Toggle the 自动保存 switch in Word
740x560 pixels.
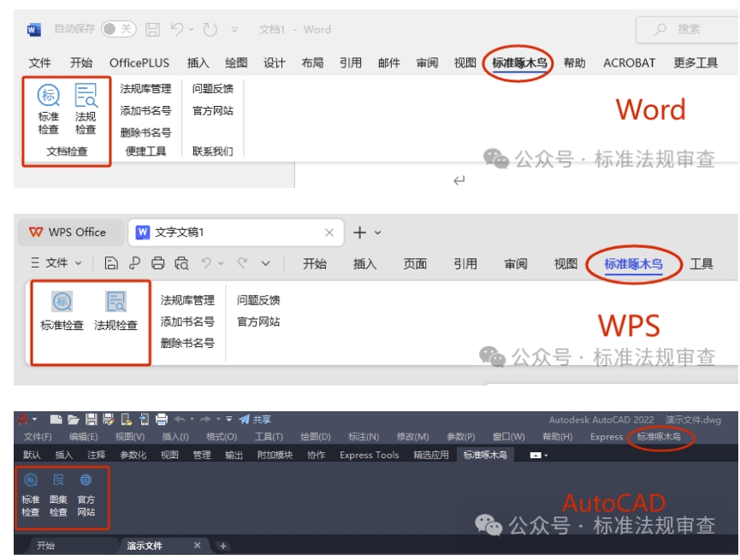point(118,29)
